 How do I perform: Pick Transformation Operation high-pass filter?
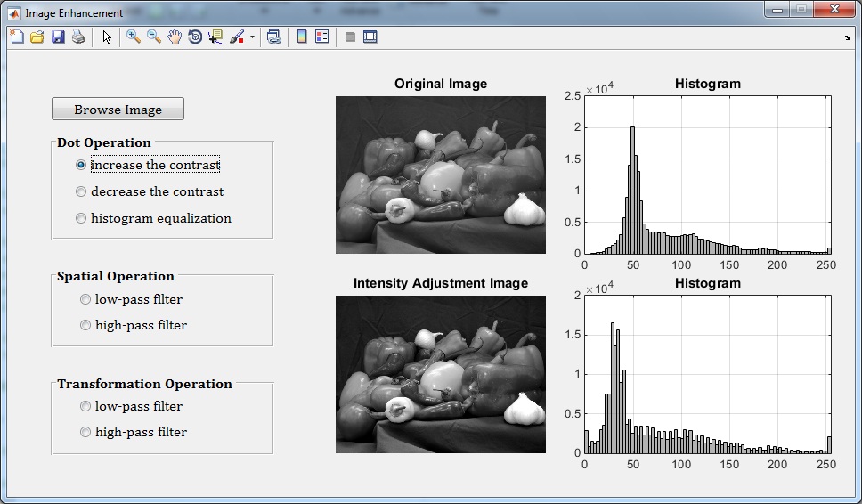tap(86, 432)
